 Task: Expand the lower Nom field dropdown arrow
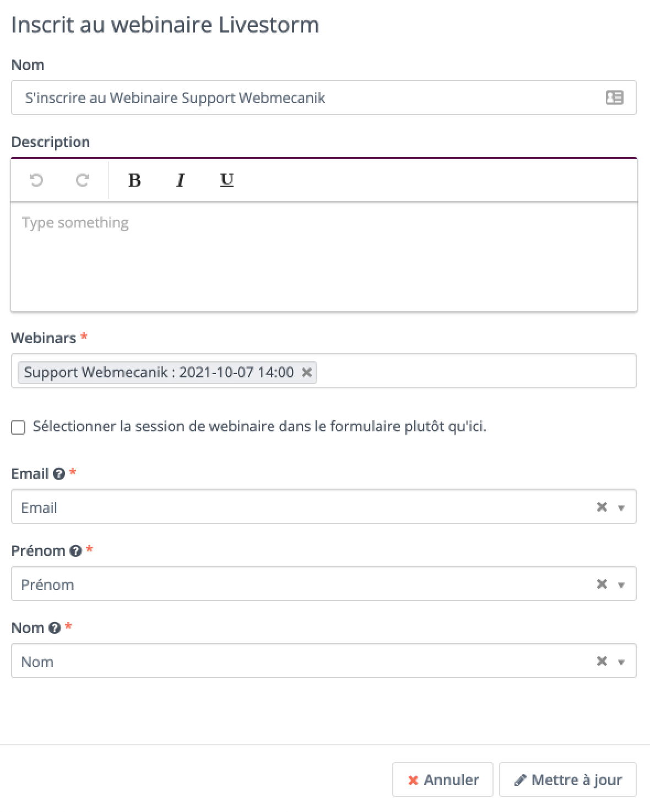click(x=621, y=662)
